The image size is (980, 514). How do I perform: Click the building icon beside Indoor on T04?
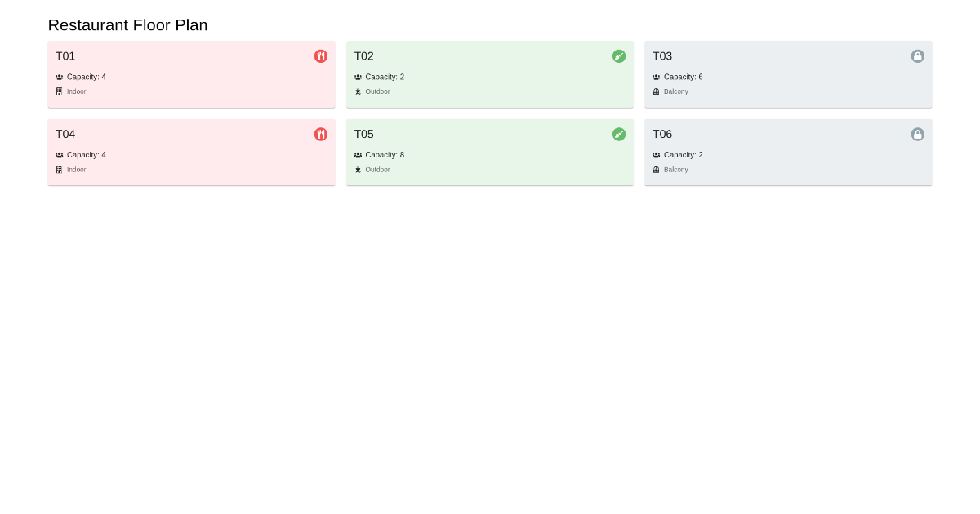pyautogui.click(x=58, y=169)
